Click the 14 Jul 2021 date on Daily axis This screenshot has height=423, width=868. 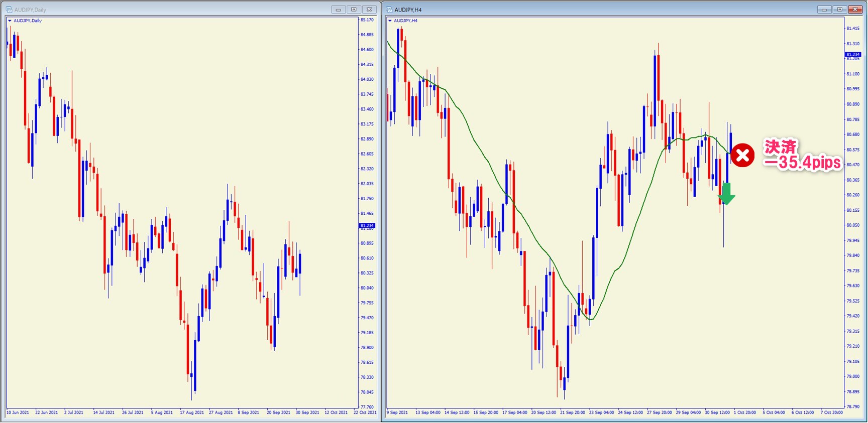click(104, 413)
